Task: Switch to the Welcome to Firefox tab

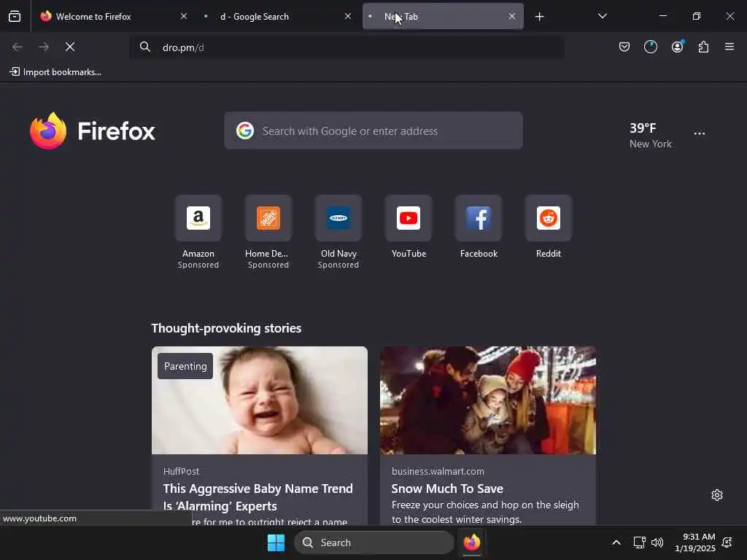Action: (113, 17)
